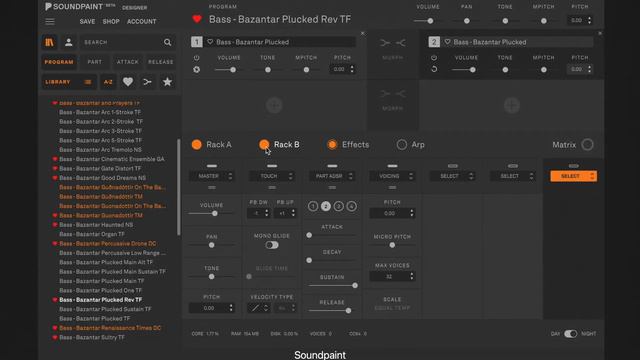This screenshot has height=360, width=640.
Task: Toggle Rack A on
Action: pyautogui.click(x=196, y=144)
